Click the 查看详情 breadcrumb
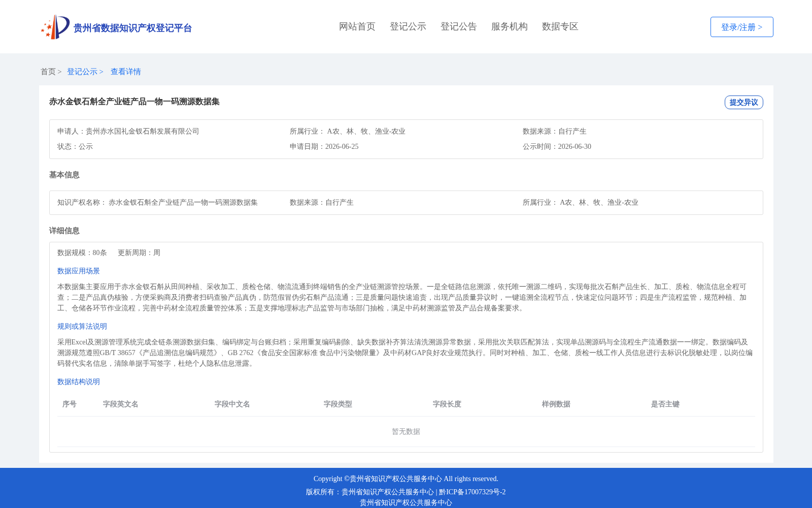 (126, 72)
